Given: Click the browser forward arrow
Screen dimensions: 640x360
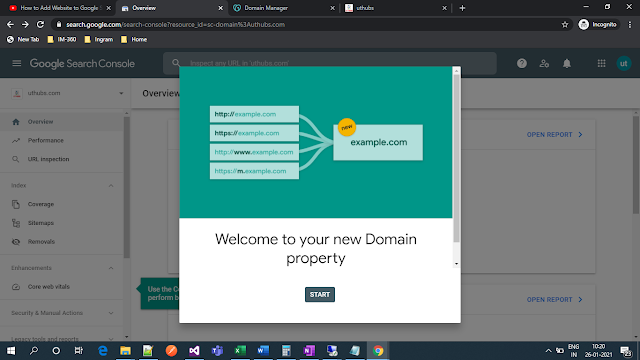Looking at the screenshot, I should (x=25, y=24).
